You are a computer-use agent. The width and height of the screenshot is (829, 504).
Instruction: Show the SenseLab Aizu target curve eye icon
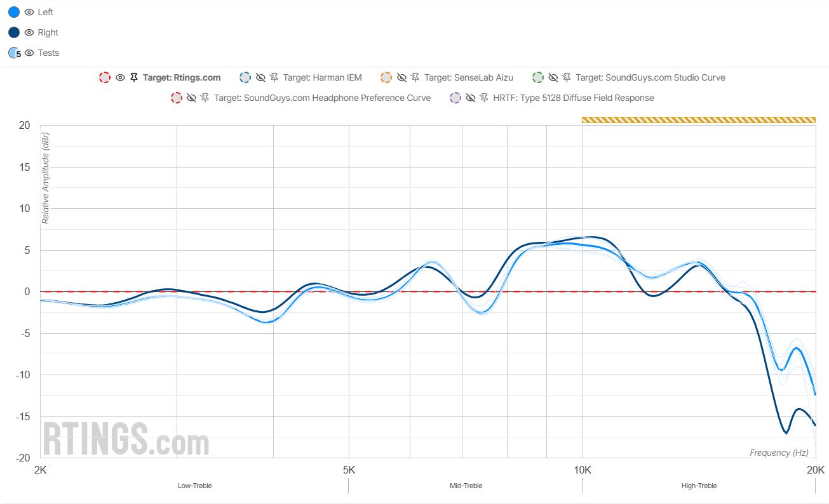[401, 77]
